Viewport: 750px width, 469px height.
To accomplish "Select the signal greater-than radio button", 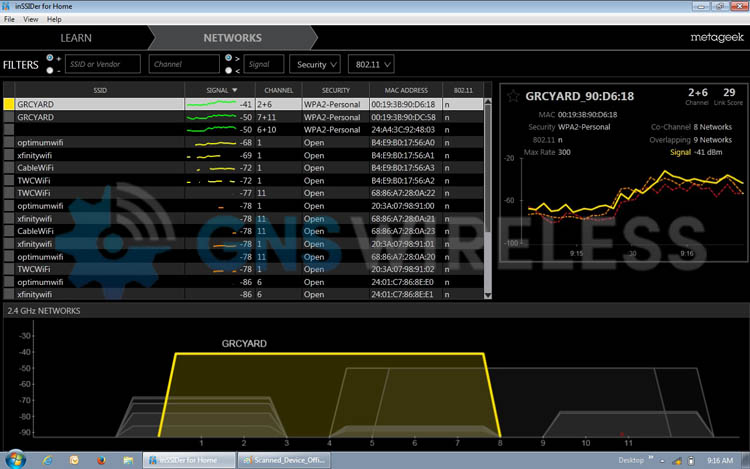I will (229, 58).
